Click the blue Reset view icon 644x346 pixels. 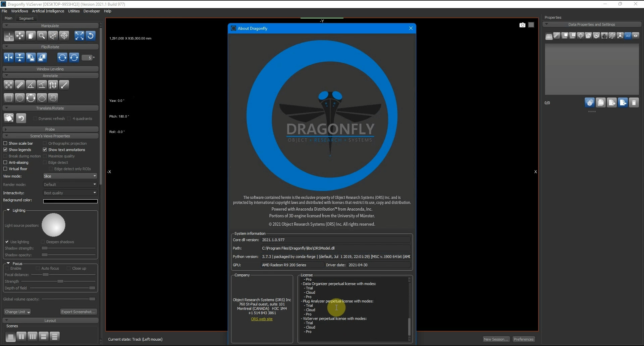[91, 36]
